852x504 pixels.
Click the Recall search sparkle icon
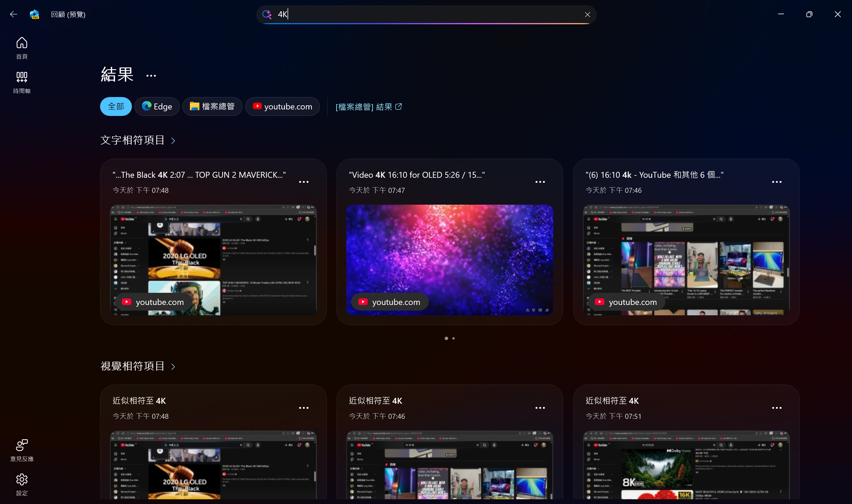point(267,14)
